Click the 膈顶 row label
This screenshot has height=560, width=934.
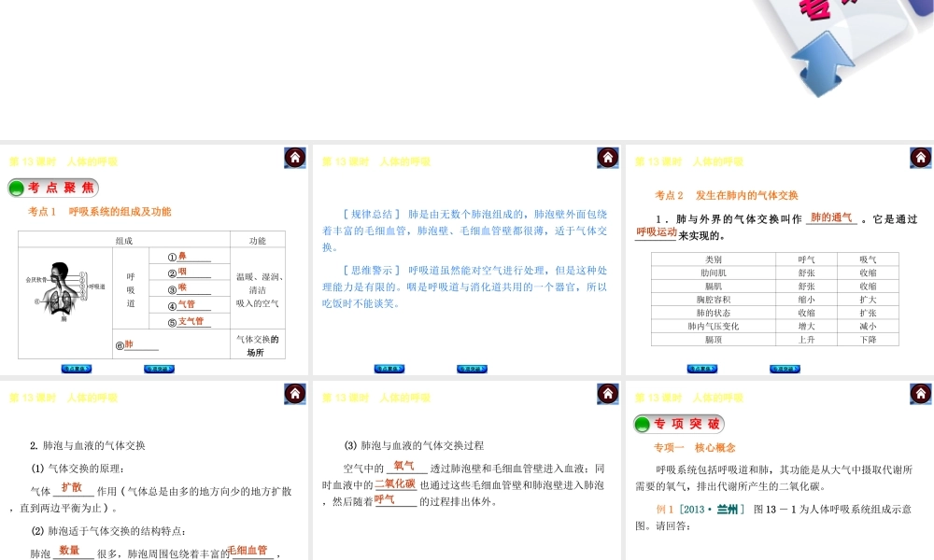pyautogui.click(x=713, y=340)
